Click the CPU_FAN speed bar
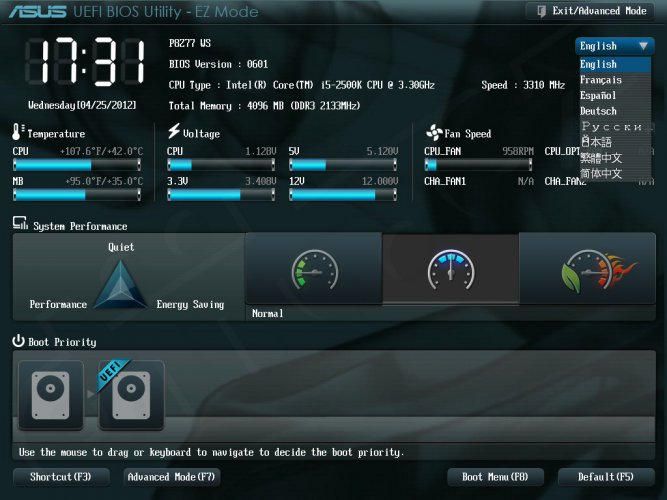This screenshot has height=500, width=667. 478,165
